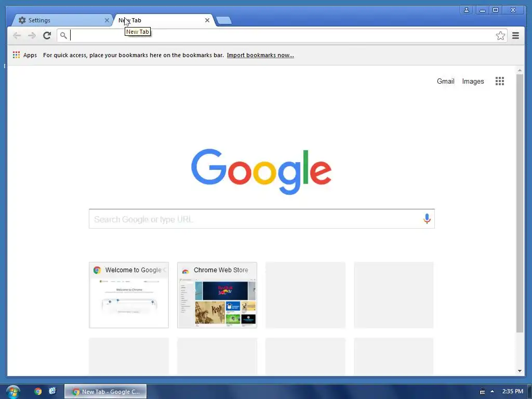Viewport: 532px width, 399px height.
Task: Open the Chrome Web Store thumbnail
Action: pyautogui.click(x=217, y=295)
